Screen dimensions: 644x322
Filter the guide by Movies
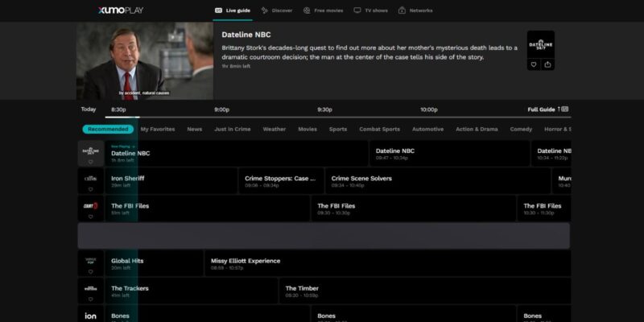[x=308, y=129]
